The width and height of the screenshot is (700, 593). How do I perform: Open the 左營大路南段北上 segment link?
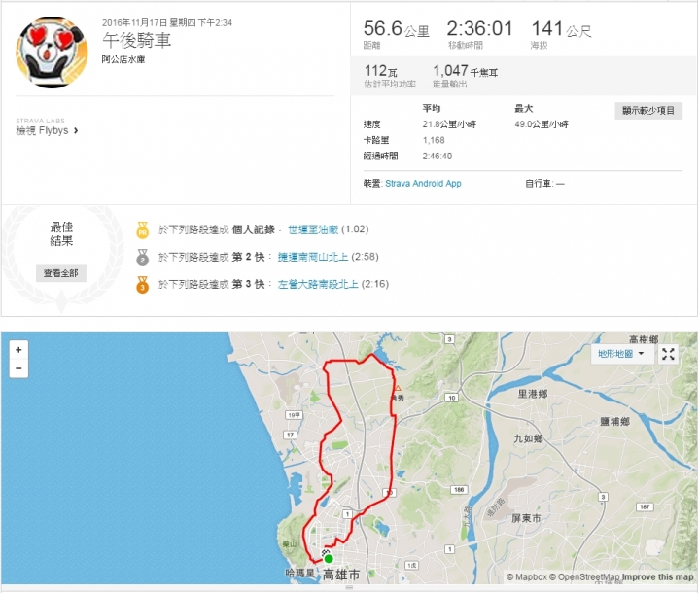318,284
